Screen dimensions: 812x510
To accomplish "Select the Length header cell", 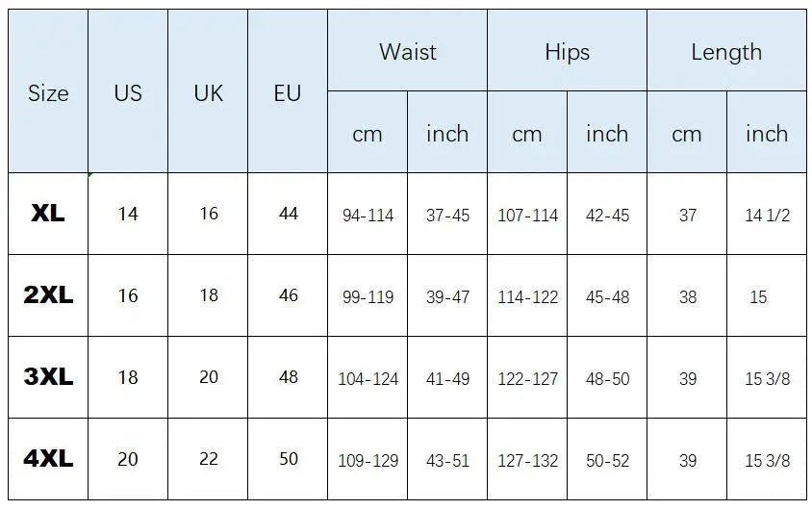I will tap(726, 50).
